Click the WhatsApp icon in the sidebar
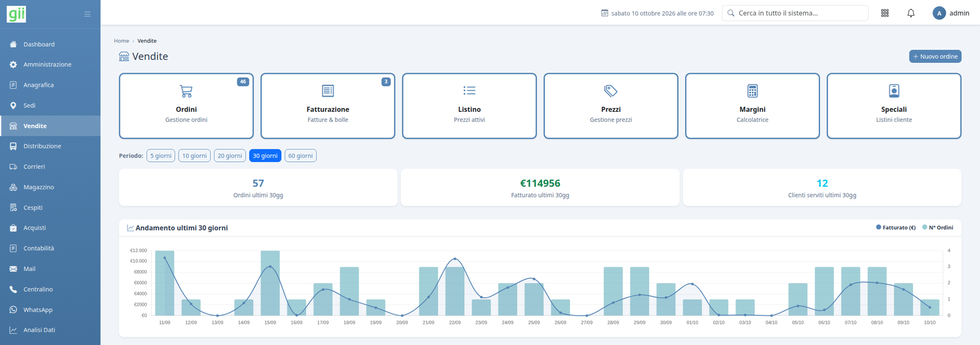 click(13, 309)
